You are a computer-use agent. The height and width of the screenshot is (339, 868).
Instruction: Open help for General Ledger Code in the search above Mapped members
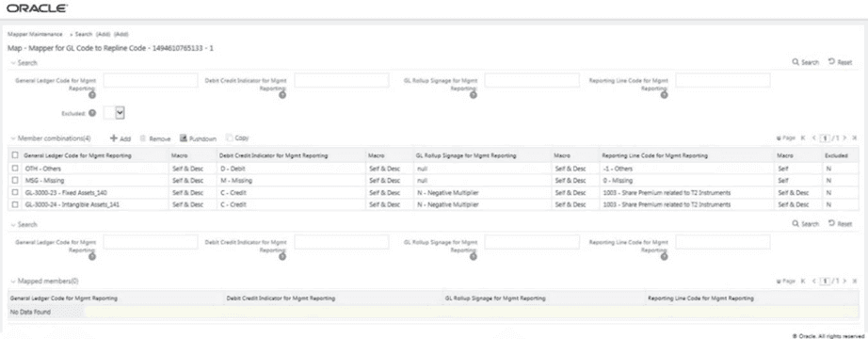(92, 256)
